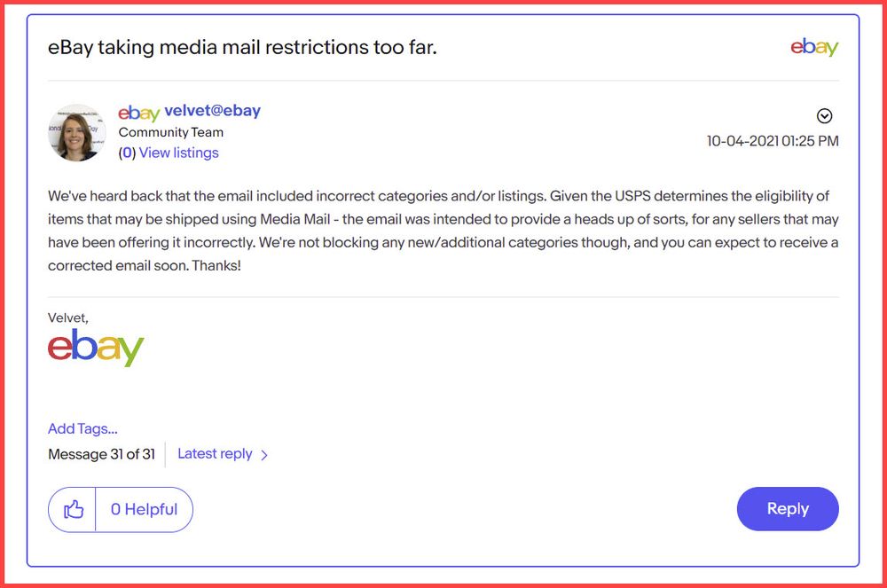Click Velvet's profile avatar photo
This screenshot has width=887, height=588.
click(76, 133)
